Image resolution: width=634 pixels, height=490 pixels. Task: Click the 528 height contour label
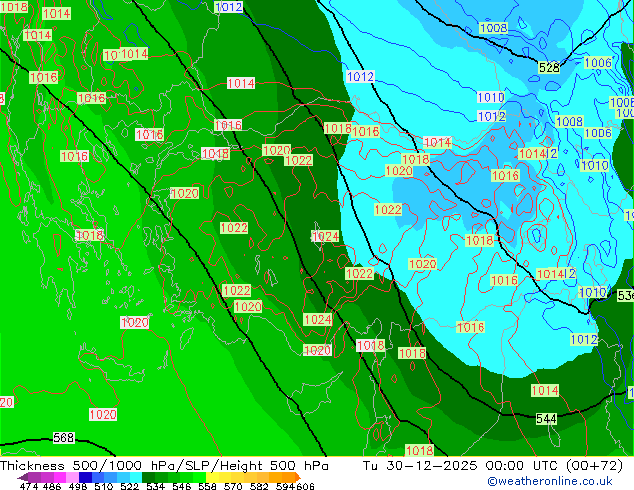click(x=549, y=67)
